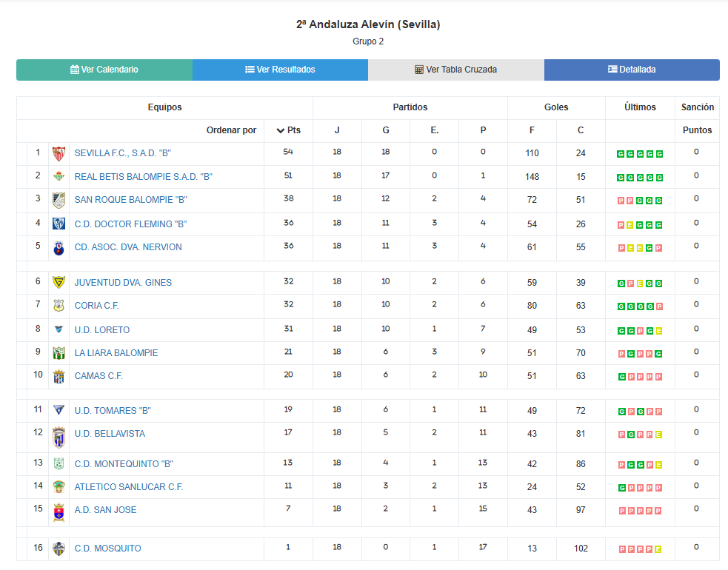Click the Coria C.F. crest
Screen dimensions: 728x570
click(x=59, y=306)
